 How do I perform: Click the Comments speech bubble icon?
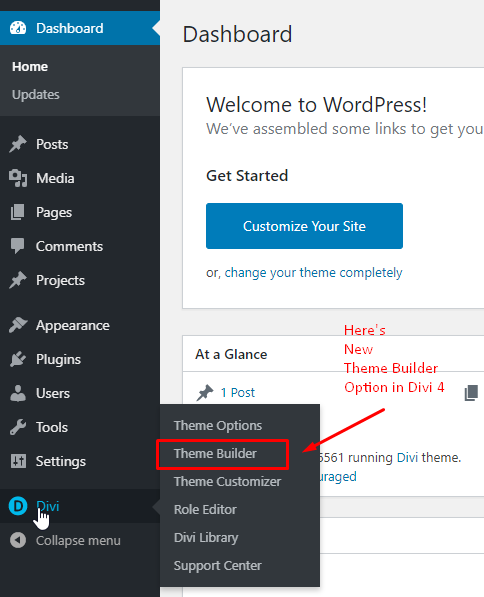click(18, 246)
